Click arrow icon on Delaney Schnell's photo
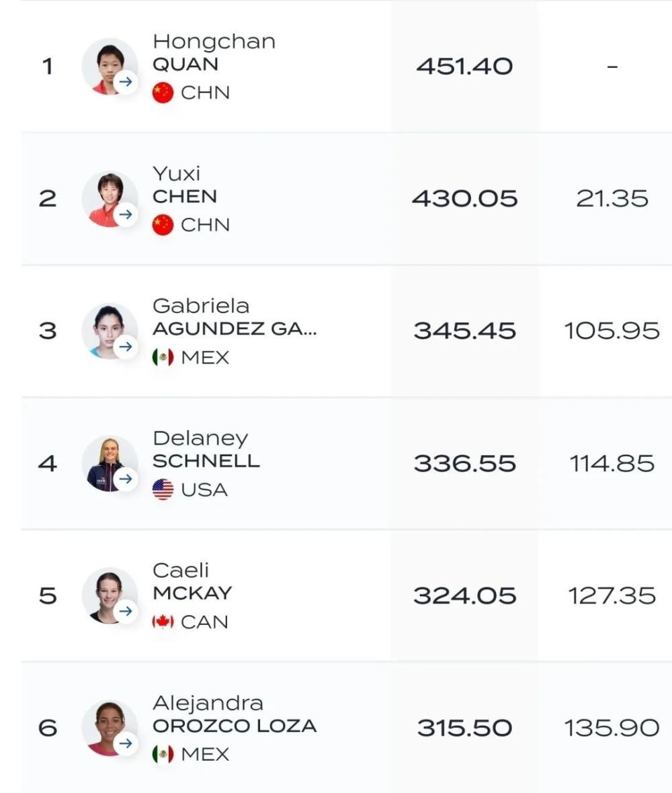 pyautogui.click(x=126, y=479)
